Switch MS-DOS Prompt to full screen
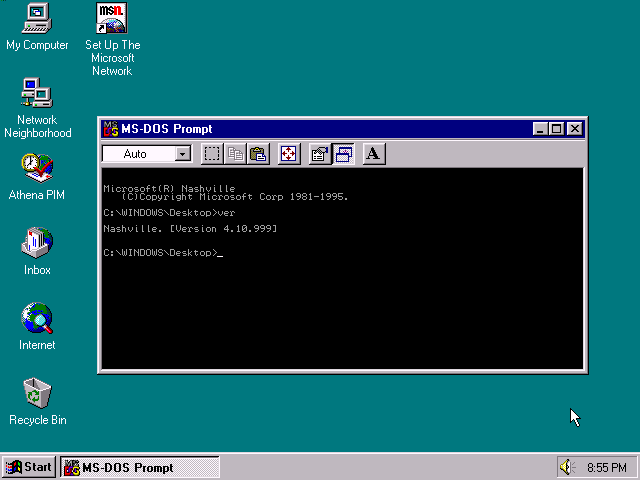Image resolution: width=640 pixels, height=480 pixels. pyautogui.click(x=289, y=154)
